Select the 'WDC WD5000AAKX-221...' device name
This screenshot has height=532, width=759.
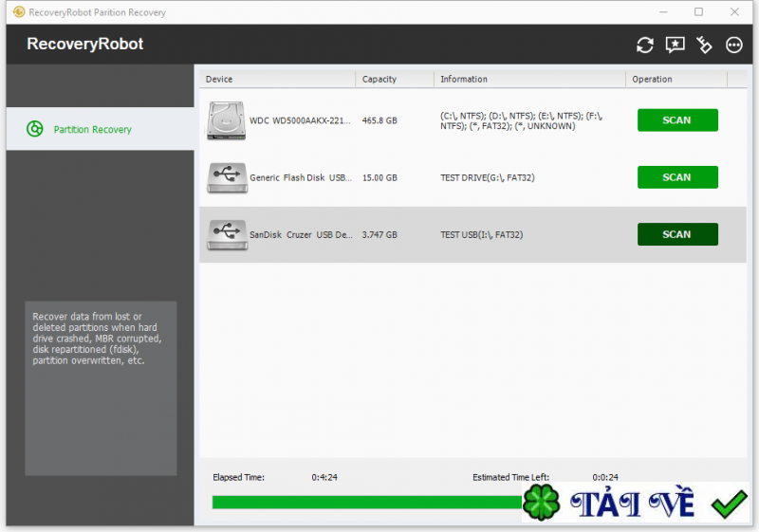click(300, 120)
